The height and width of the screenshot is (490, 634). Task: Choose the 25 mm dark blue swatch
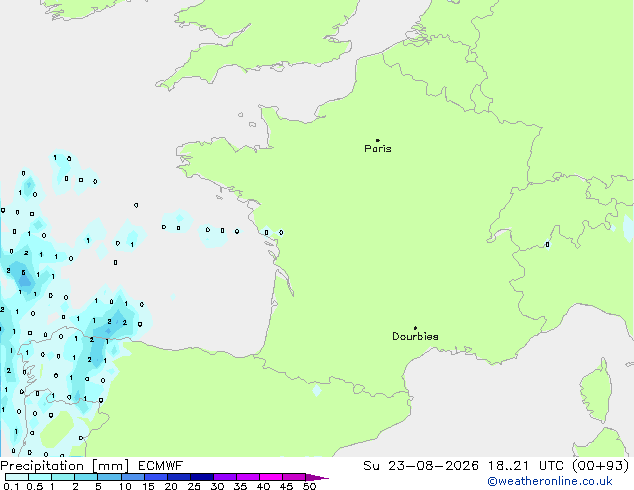(x=201, y=477)
